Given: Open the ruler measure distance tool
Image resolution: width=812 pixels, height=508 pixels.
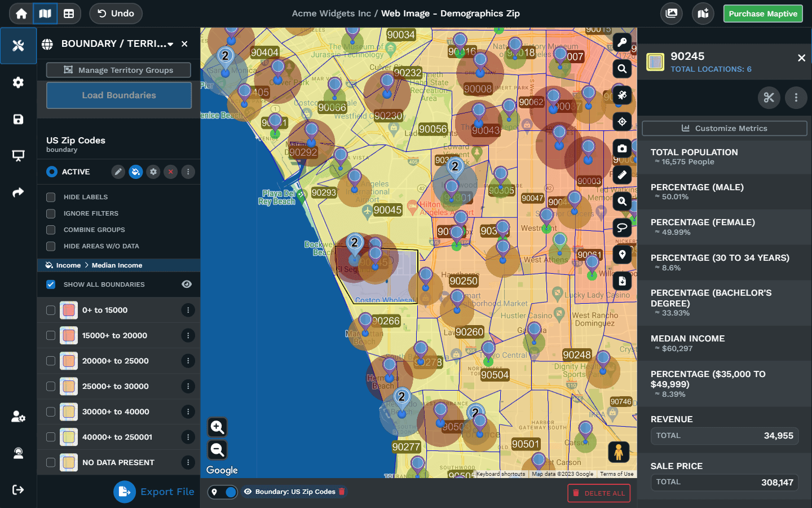Looking at the screenshot, I should pos(622,175).
